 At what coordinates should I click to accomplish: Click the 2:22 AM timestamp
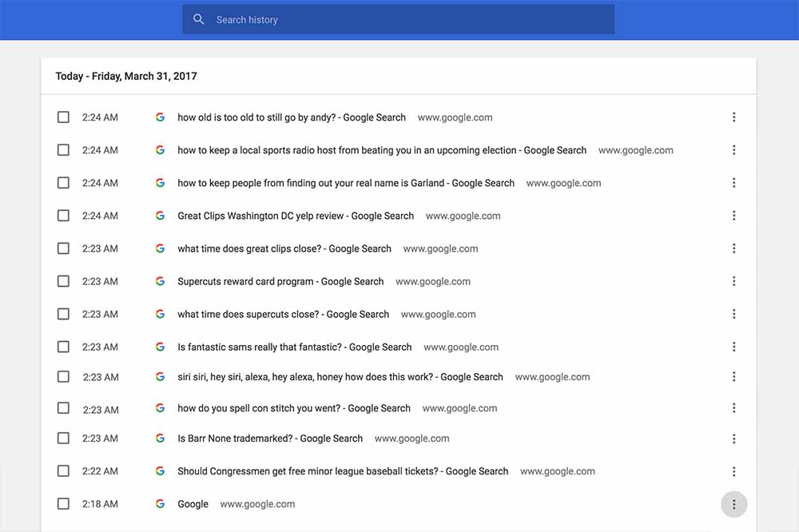(x=100, y=470)
